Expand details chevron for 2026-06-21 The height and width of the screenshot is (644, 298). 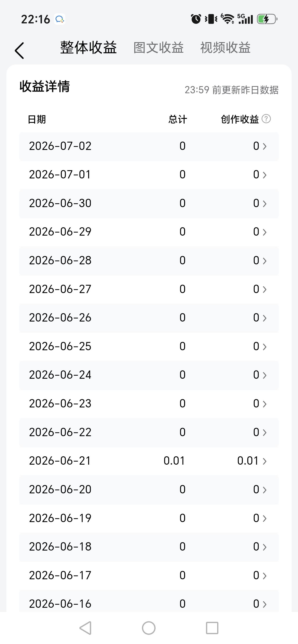pyautogui.click(x=265, y=461)
